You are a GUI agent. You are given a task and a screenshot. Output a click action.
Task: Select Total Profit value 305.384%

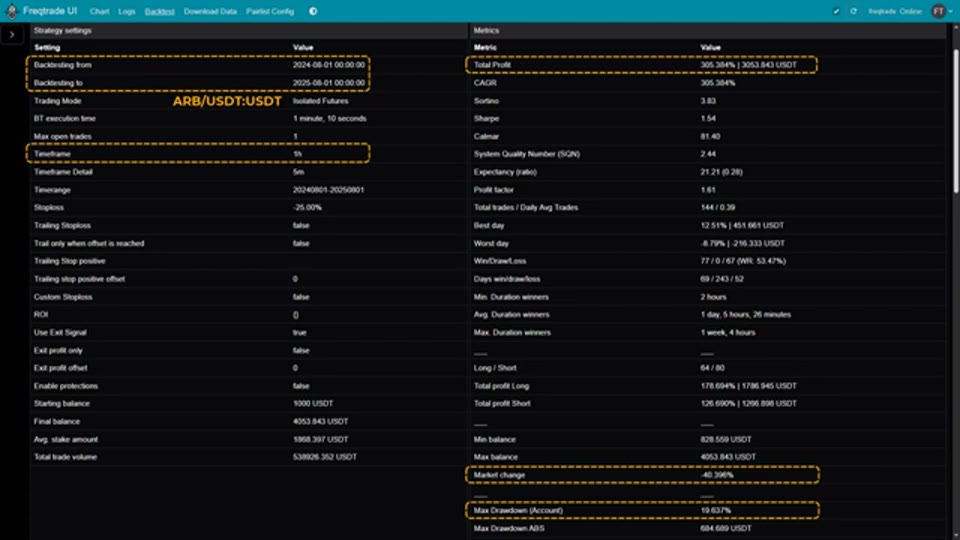(749, 65)
